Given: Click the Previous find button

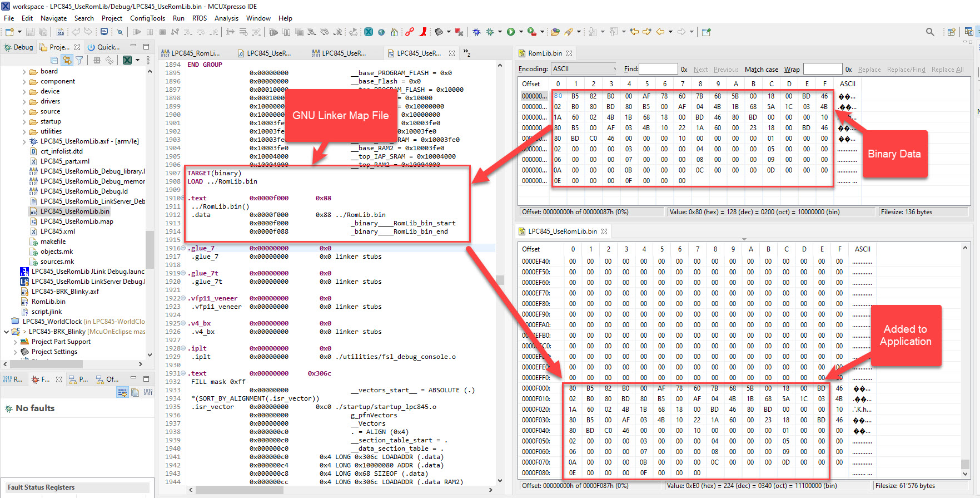Looking at the screenshot, I should click(726, 70).
